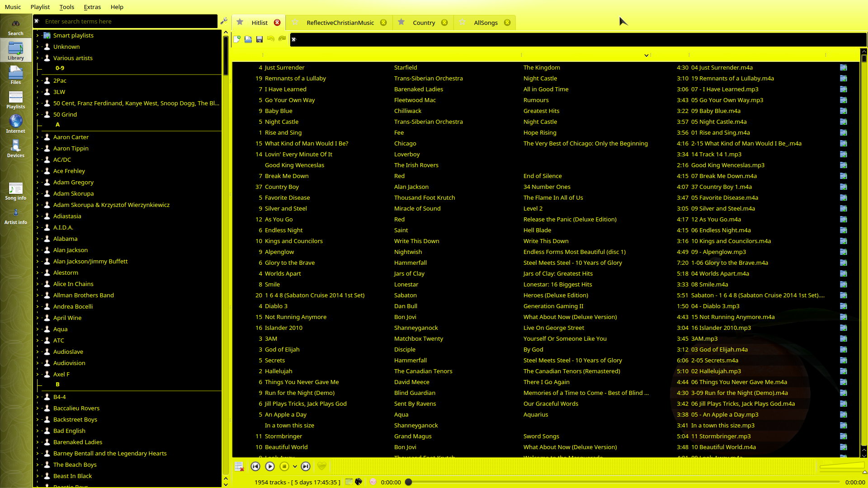Image resolution: width=868 pixels, height=488 pixels.
Task: Switch to the ReflectiveChristianMusic playlist tab
Action: (x=340, y=23)
